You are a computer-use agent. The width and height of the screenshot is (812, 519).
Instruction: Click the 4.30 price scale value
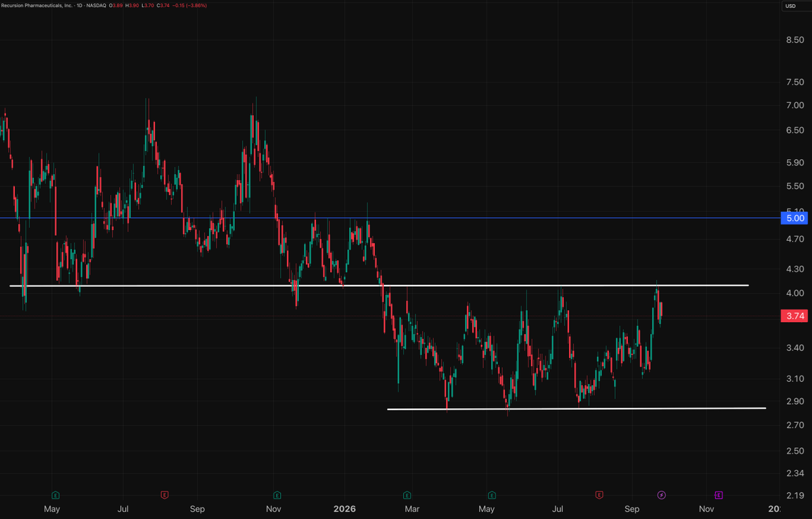[795, 269]
